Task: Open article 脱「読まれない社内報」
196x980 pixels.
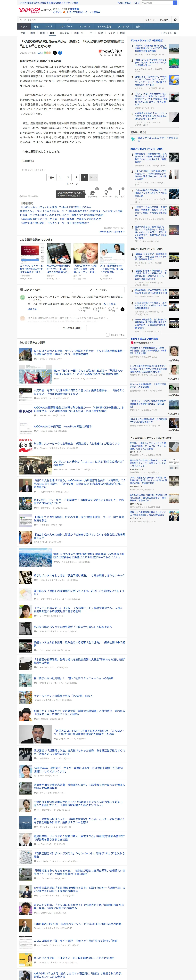Action: 73,678
